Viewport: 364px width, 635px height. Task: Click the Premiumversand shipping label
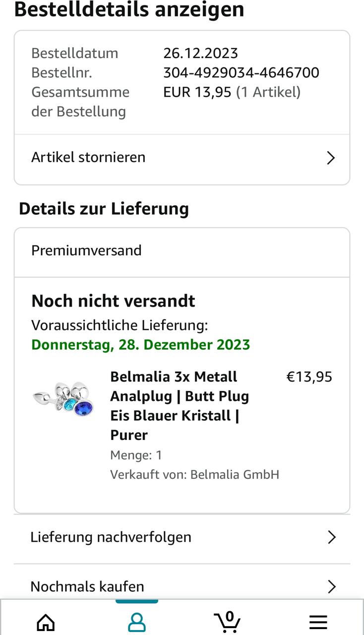click(x=86, y=250)
